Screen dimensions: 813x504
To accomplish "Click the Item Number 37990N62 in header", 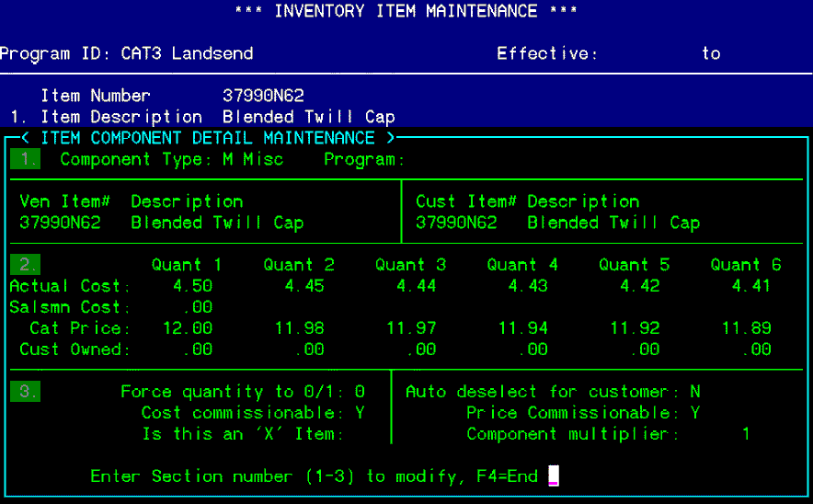I will click(x=263, y=96).
